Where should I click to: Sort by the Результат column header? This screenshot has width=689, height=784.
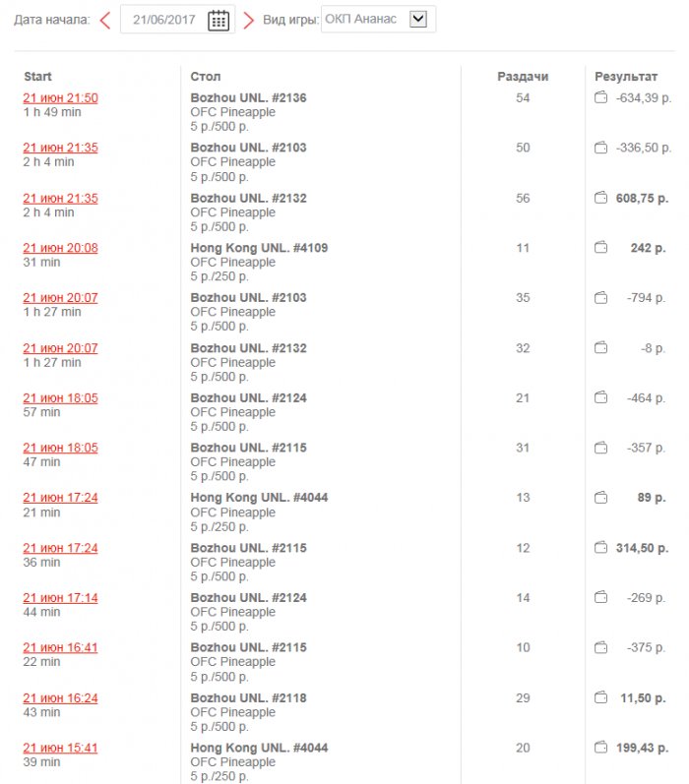[x=625, y=77]
